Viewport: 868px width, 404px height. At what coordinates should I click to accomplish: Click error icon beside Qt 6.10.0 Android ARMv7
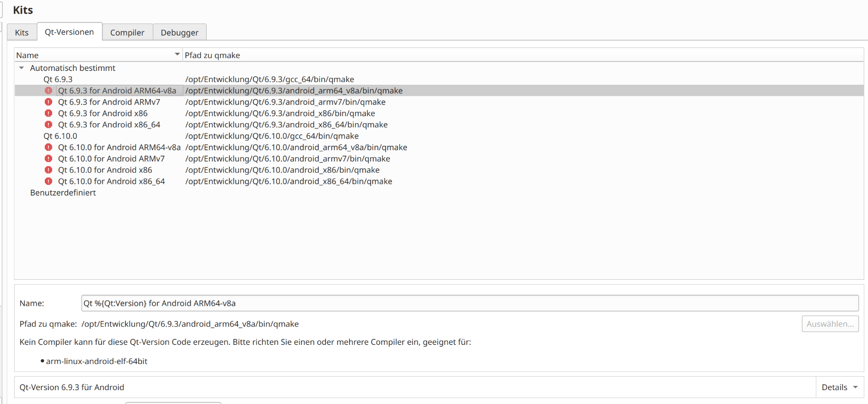pyautogui.click(x=49, y=159)
